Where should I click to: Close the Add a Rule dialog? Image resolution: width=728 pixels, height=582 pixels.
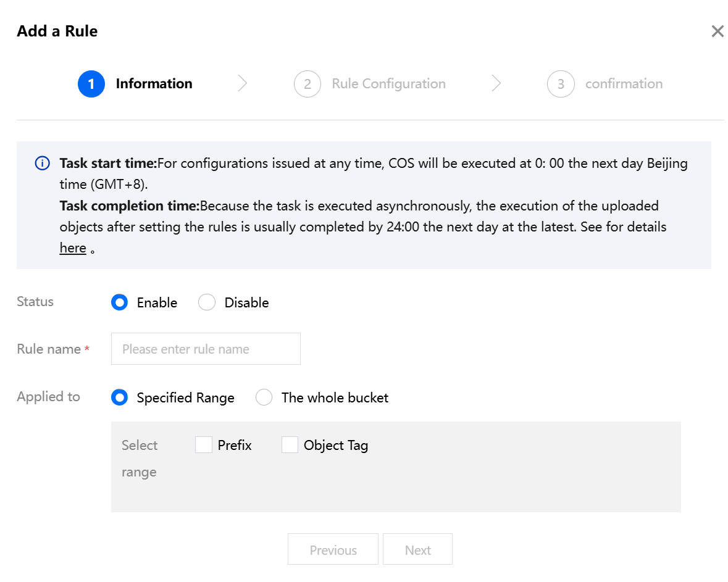coord(717,31)
